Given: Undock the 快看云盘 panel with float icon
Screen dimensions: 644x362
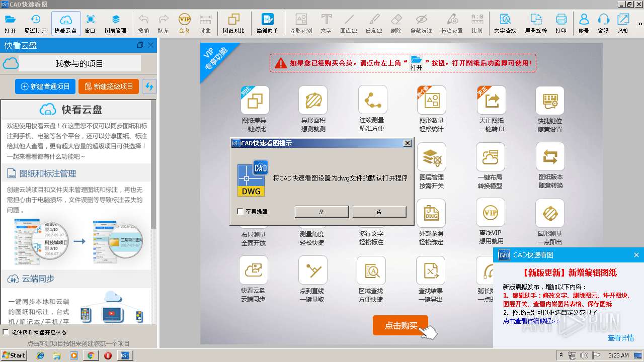Looking at the screenshot, I should pos(140,45).
